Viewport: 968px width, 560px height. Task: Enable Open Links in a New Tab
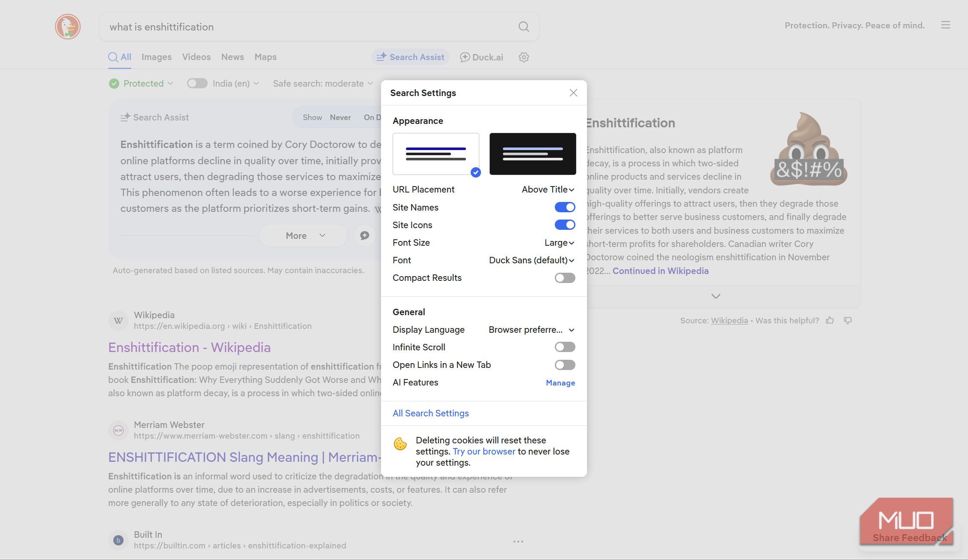click(x=565, y=365)
